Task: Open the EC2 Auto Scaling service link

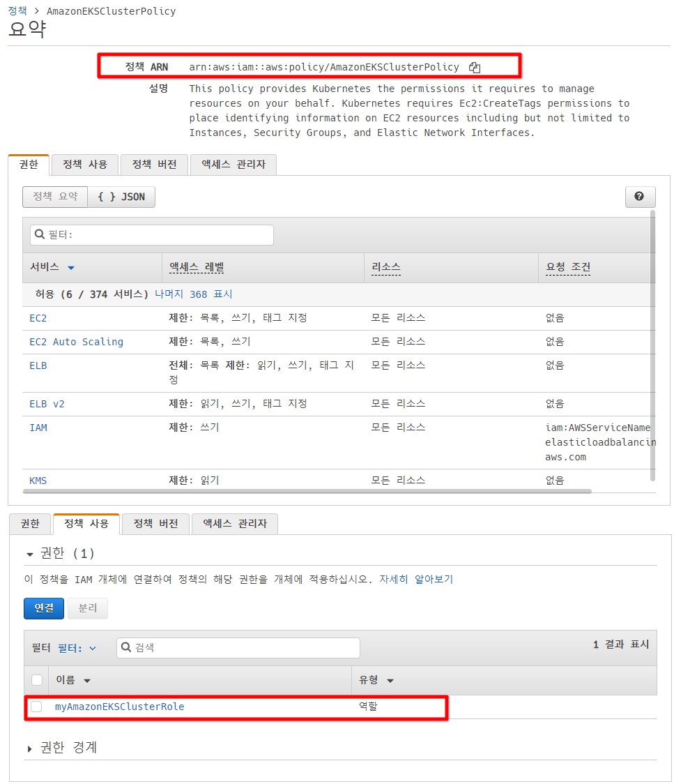Action: coord(77,342)
